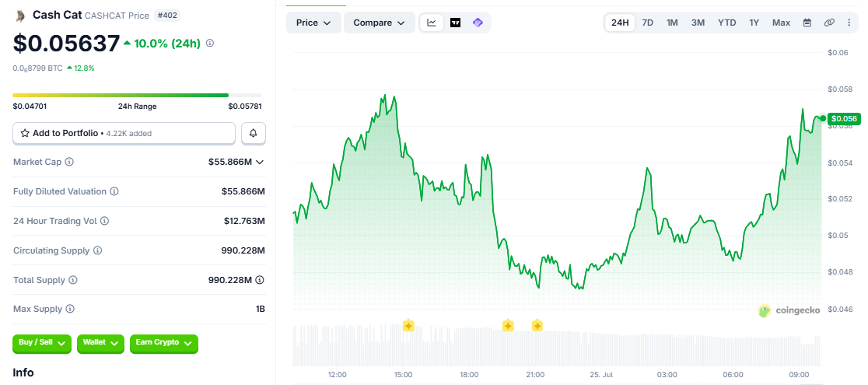Click the $0.05637 price text
This screenshot has width=868, height=385.
coord(66,44)
